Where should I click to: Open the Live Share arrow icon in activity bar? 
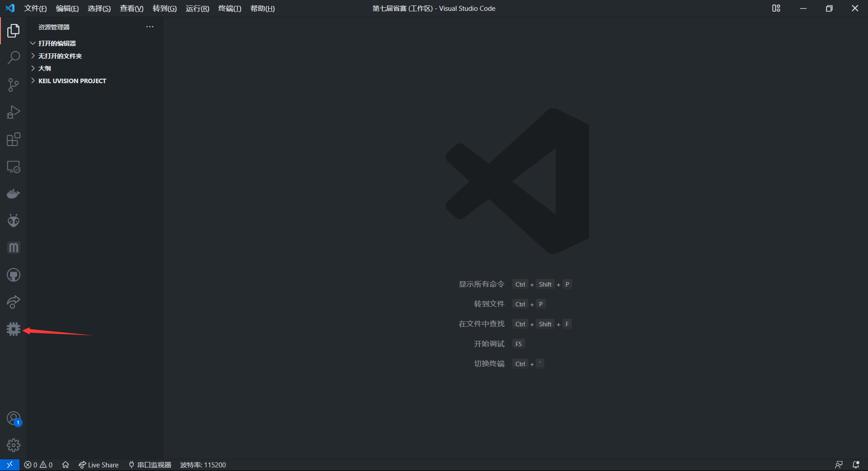[14, 302]
